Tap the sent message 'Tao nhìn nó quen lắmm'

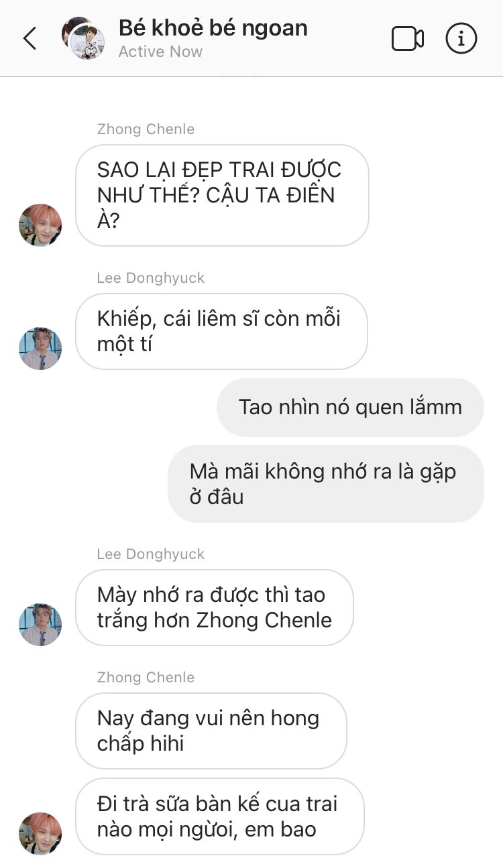[x=350, y=407]
